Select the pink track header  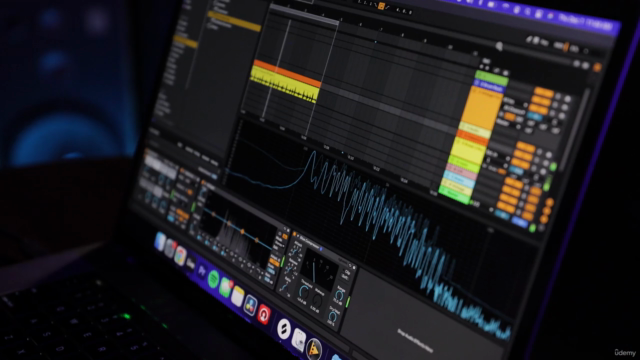tap(462, 171)
